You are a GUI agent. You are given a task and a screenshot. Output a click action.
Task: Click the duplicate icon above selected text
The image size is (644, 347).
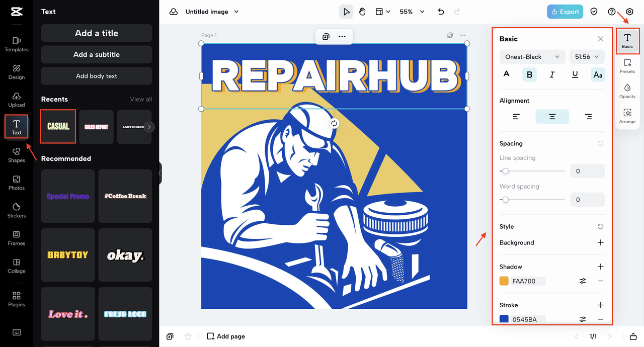tap(326, 37)
